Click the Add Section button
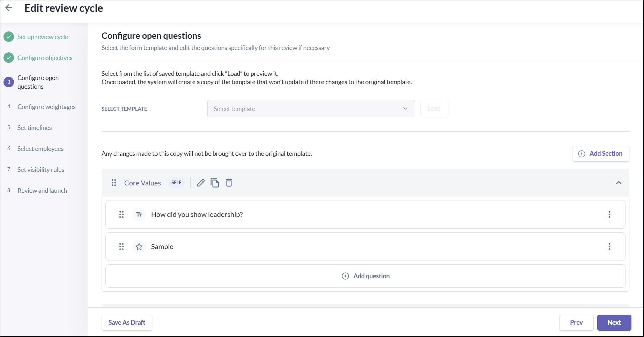 tap(601, 154)
